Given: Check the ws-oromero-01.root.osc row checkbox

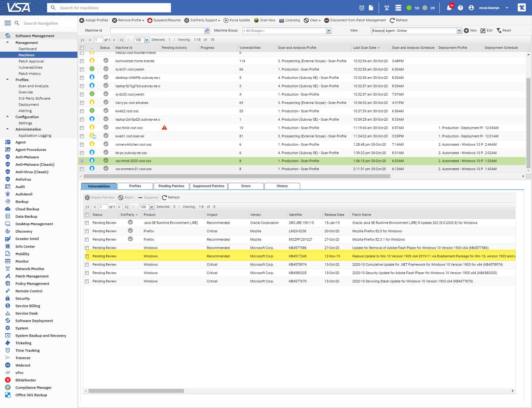Looking at the screenshot, I should pos(82,169).
